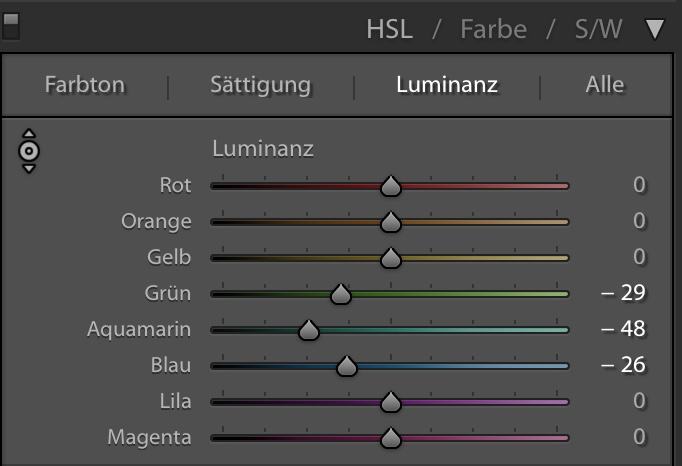The width and height of the screenshot is (682, 466).
Task: Switch panel to Farbe mode
Action: tap(493, 29)
